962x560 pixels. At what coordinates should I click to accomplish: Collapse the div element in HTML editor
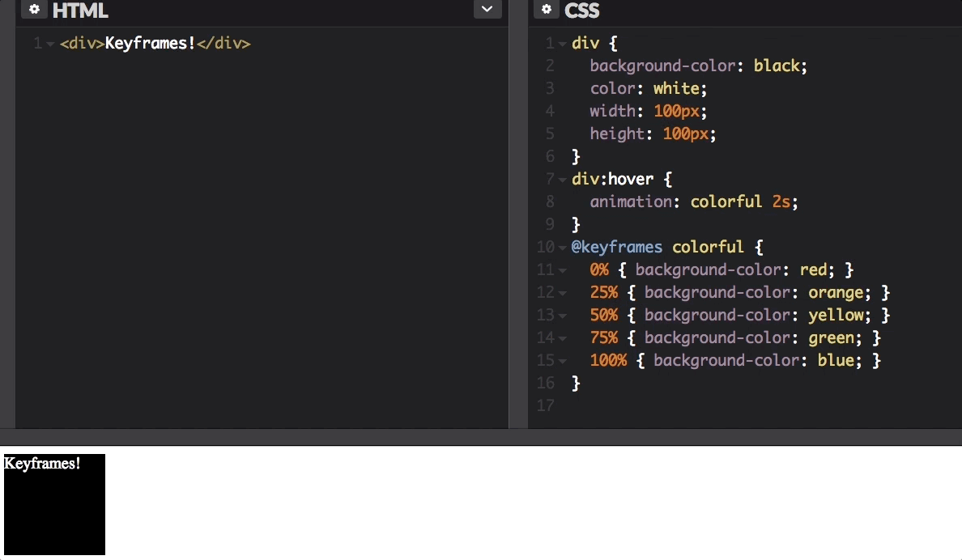[49, 43]
